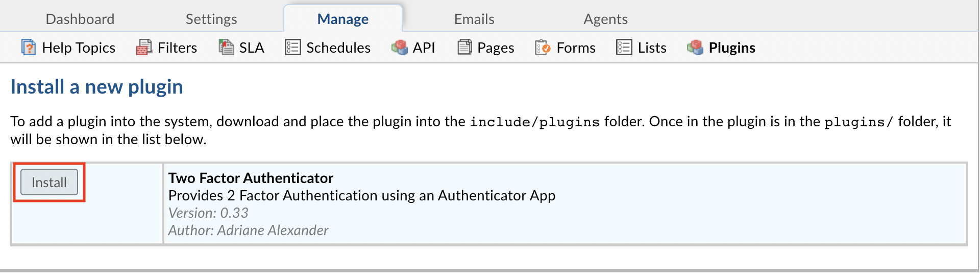The width and height of the screenshot is (980, 273).
Task: Go to Schedules page
Action: click(338, 48)
